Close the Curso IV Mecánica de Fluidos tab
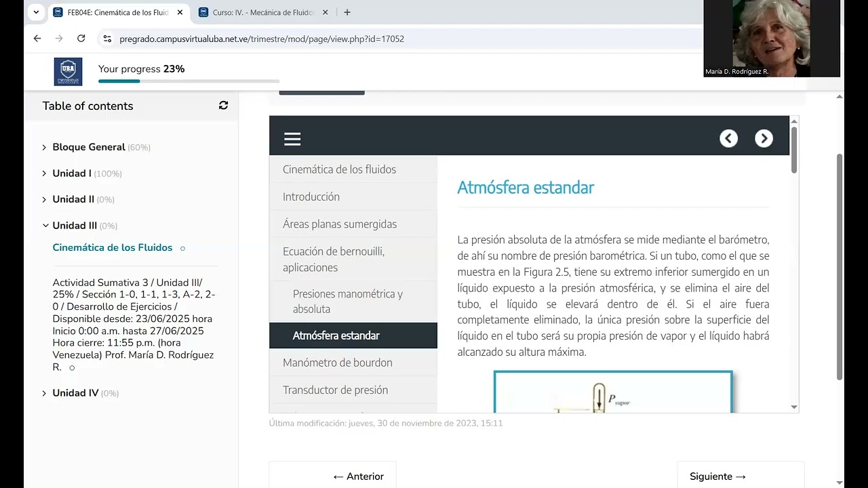The image size is (868, 488). coord(325,12)
